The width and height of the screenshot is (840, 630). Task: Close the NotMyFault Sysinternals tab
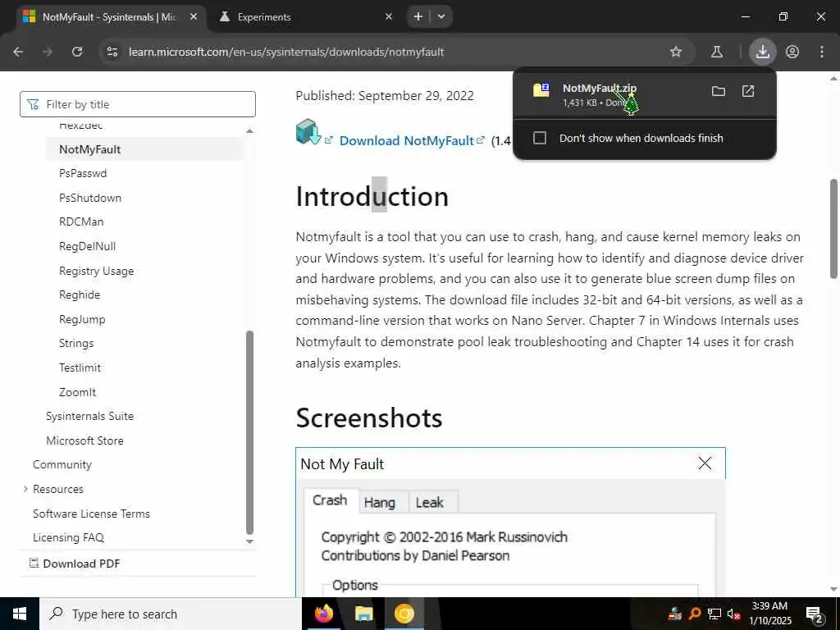(x=194, y=16)
